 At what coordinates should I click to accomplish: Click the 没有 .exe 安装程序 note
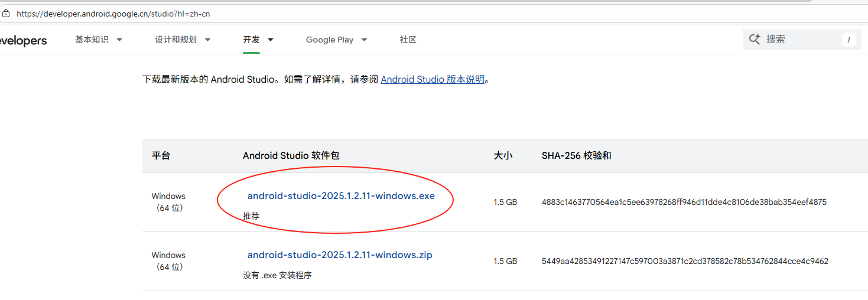tap(277, 275)
